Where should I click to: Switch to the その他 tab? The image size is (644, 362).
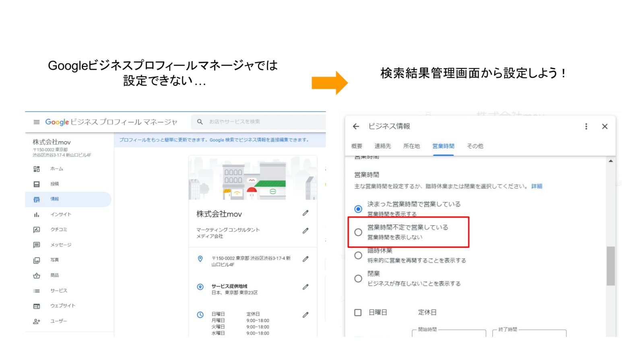click(x=475, y=146)
